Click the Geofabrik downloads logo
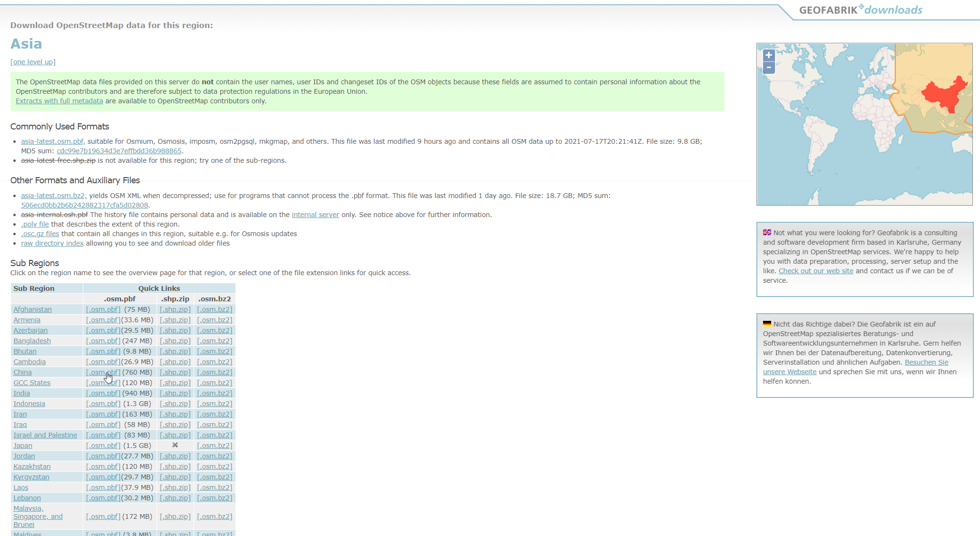Screen dimensions: 980x536 point(860,10)
